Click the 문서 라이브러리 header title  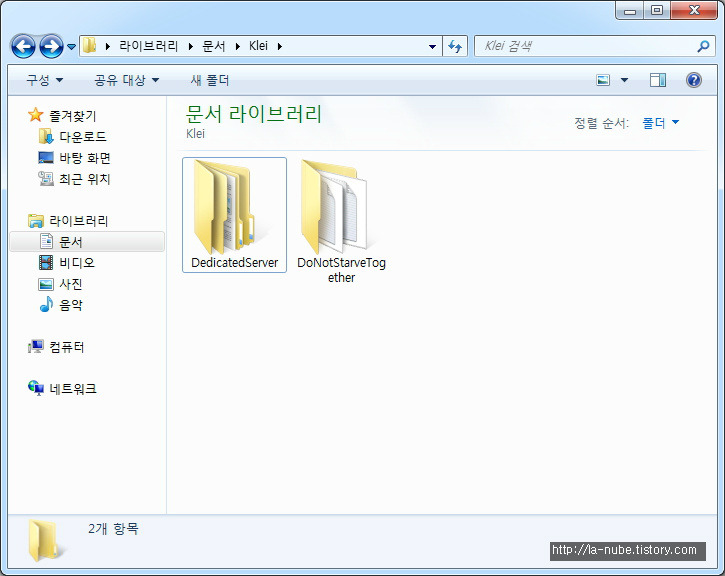pos(253,113)
